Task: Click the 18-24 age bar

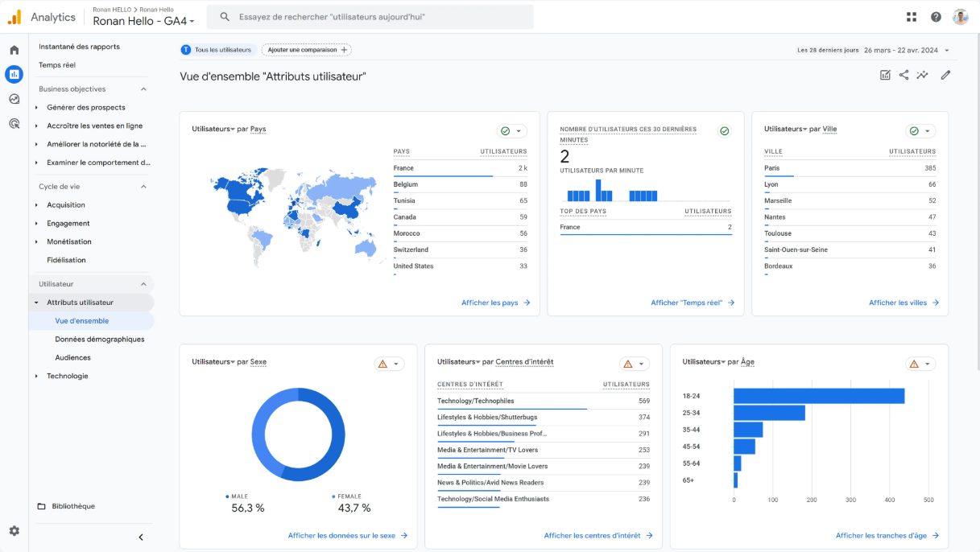Action: coord(819,396)
